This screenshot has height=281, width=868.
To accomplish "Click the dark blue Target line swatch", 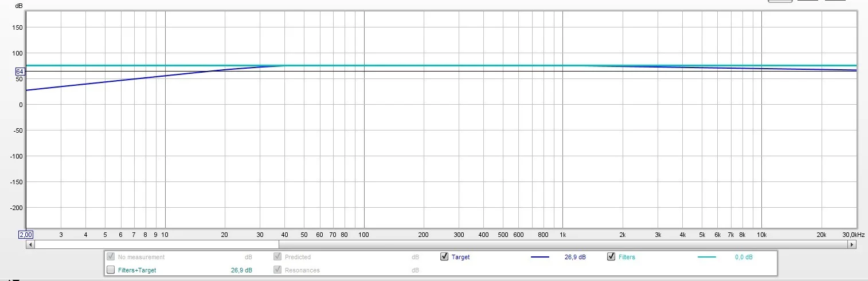I will tap(539, 258).
